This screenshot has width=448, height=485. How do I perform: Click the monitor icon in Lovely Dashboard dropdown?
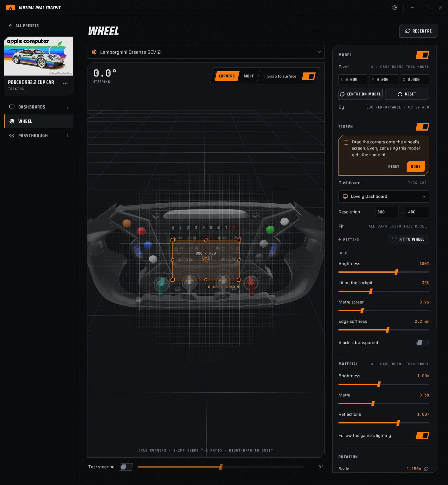click(345, 196)
